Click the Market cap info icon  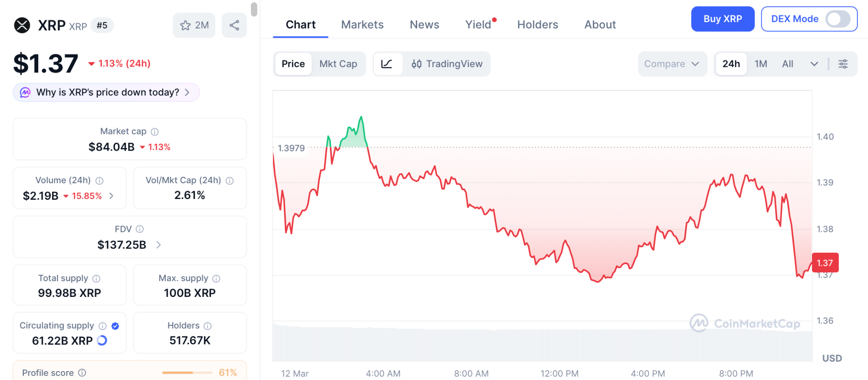155,132
